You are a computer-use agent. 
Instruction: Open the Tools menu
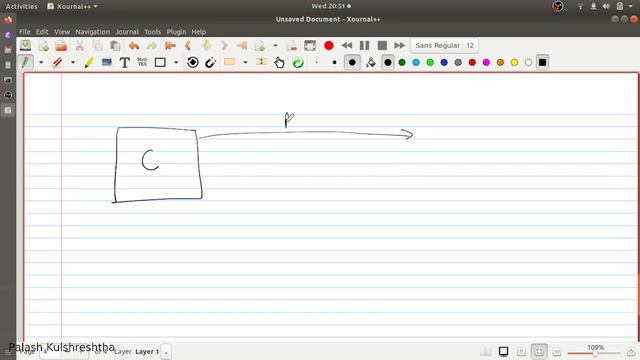pos(153,31)
